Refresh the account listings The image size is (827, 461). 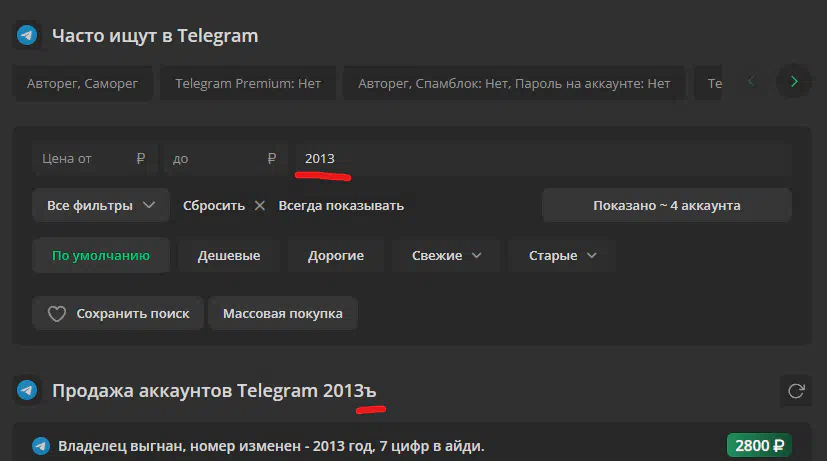coord(796,391)
